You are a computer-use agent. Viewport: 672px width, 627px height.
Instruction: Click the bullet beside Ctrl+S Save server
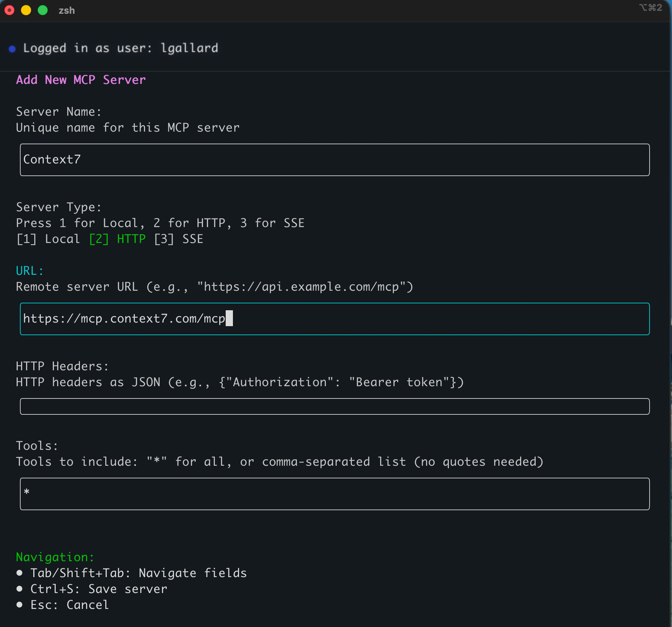(20, 589)
